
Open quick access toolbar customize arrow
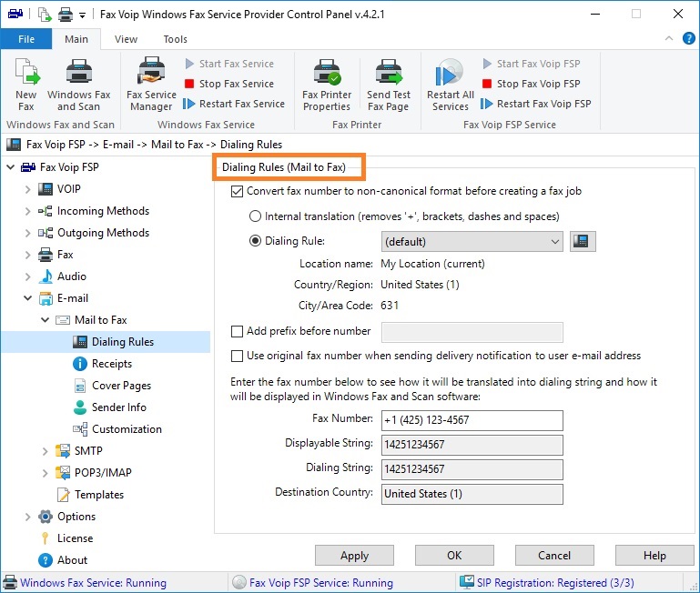coord(82,15)
